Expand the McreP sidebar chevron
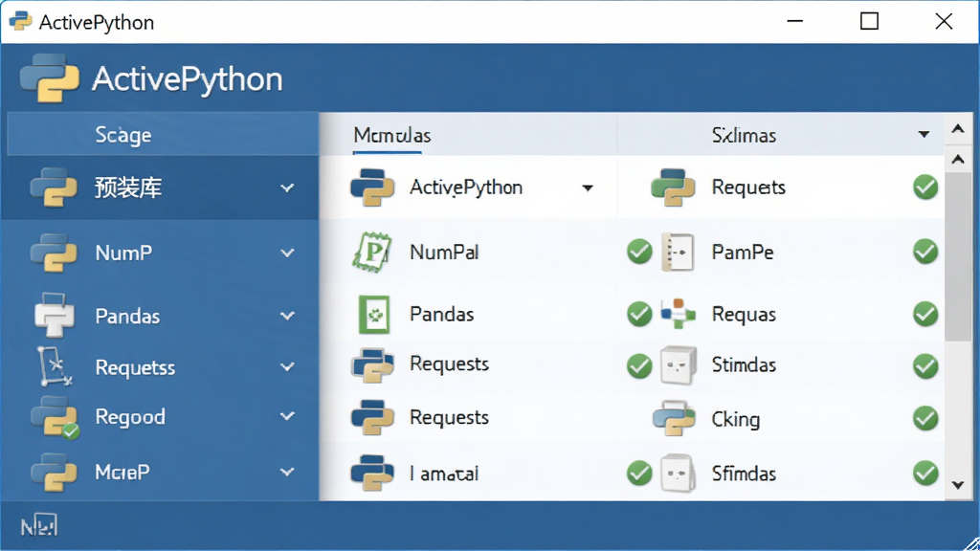 (x=287, y=472)
